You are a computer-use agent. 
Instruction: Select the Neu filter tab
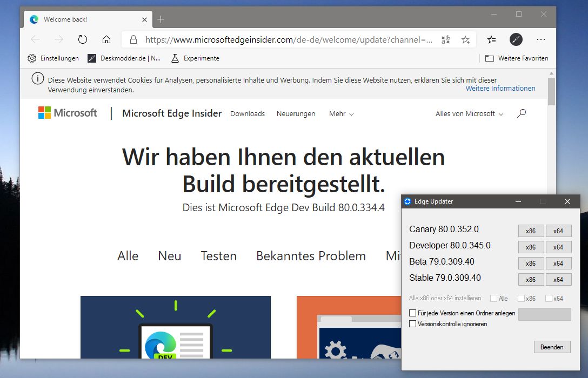pos(170,256)
